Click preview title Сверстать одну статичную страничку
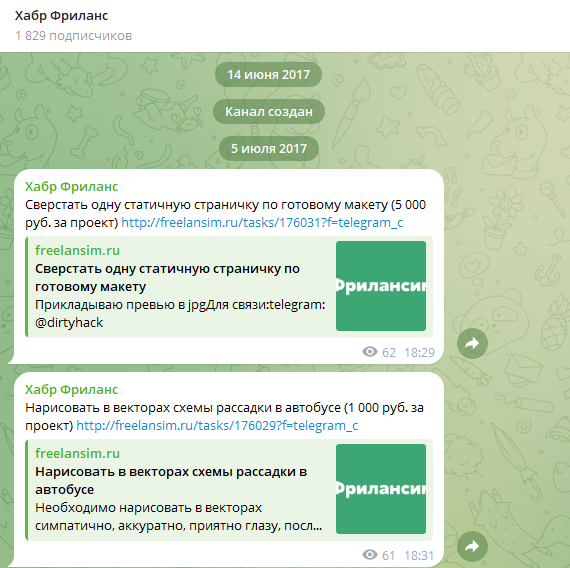 click(167, 277)
